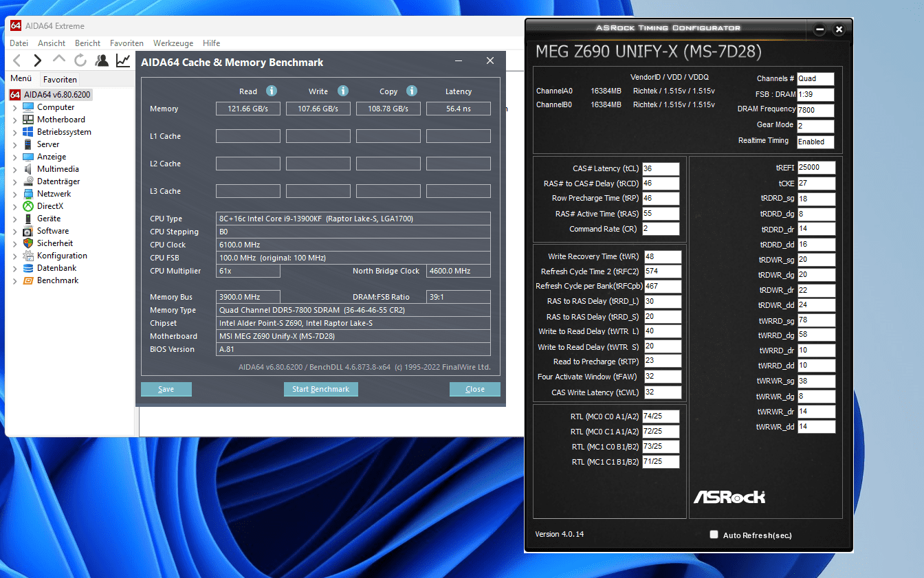Expand the Benchmark tree node
The image size is (924, 578).
click(16, 280)
